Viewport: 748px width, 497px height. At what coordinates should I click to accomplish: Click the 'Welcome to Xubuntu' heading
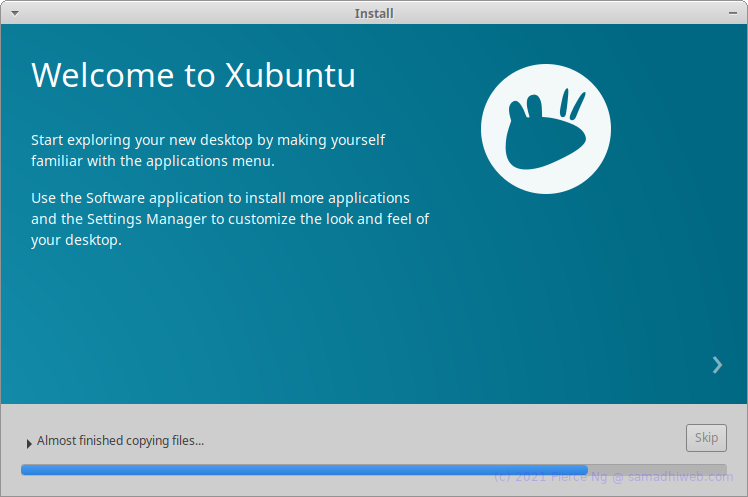click(193, 75)
